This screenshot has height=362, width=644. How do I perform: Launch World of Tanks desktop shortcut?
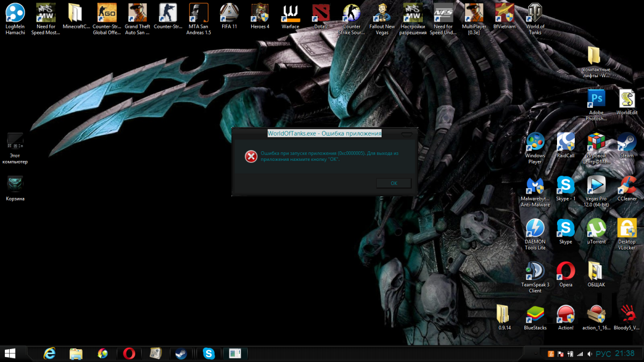(x=535, y=13)
